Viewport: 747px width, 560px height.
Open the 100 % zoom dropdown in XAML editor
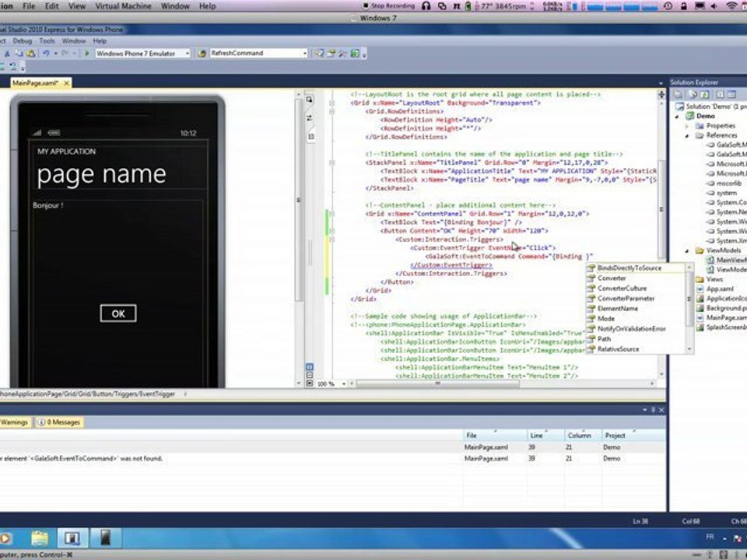pos(343,383)
